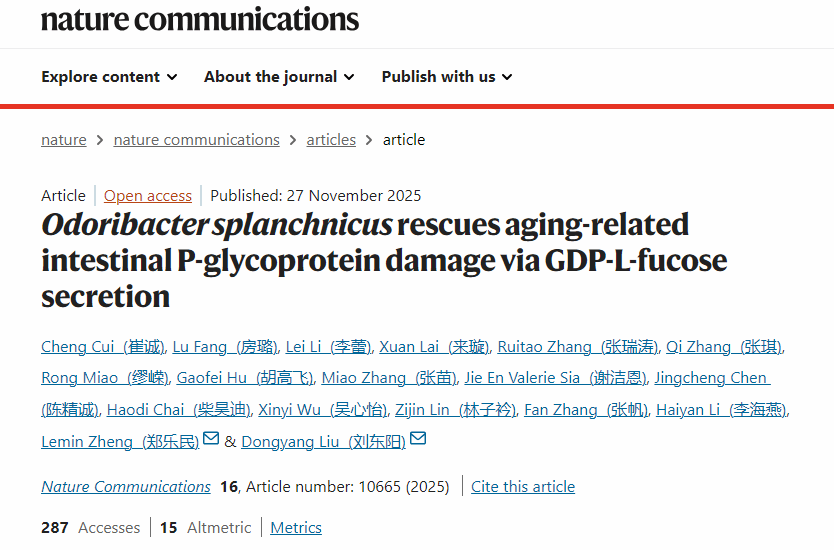Click envelope icon beside Lemin Zheng
Image resolution: width=834 pixels, height=550 pixels.
[211, 439]
